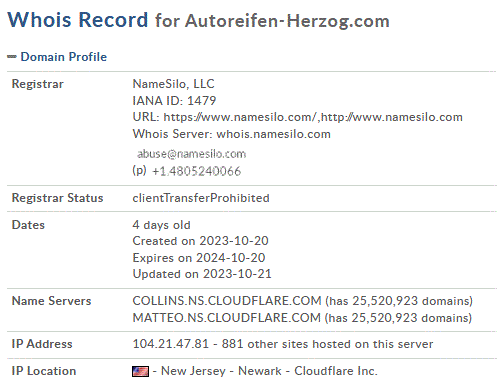Click the US flag icon in IP Location
The height and width of the screenshot is (383, 498).
click(140, 371)
